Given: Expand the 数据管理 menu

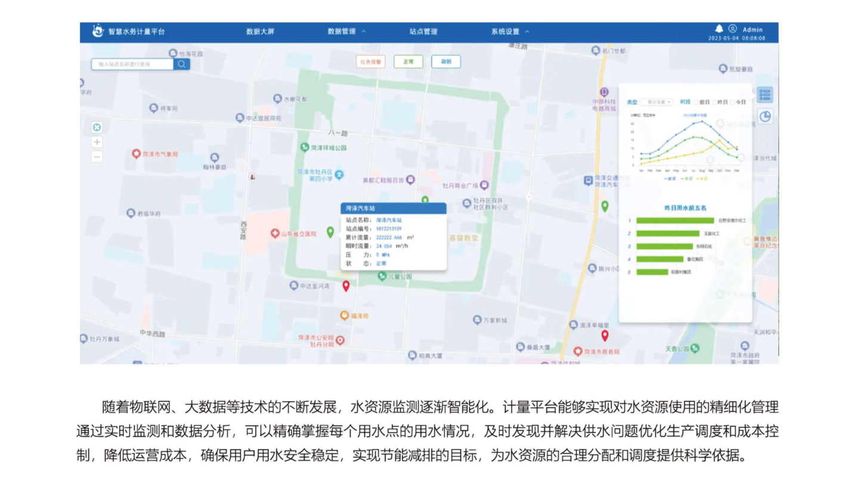Looking at the screenshot, I should (x=346, y=32).
